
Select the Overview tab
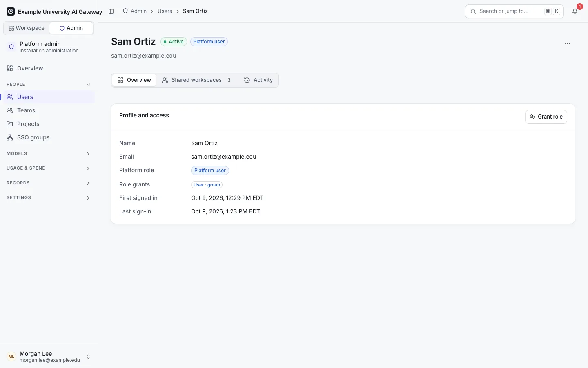134,80
